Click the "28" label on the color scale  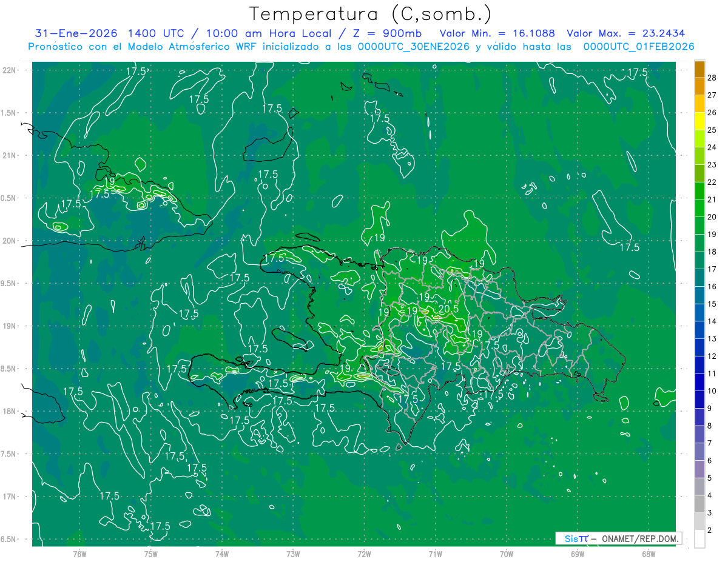[712, 78]
